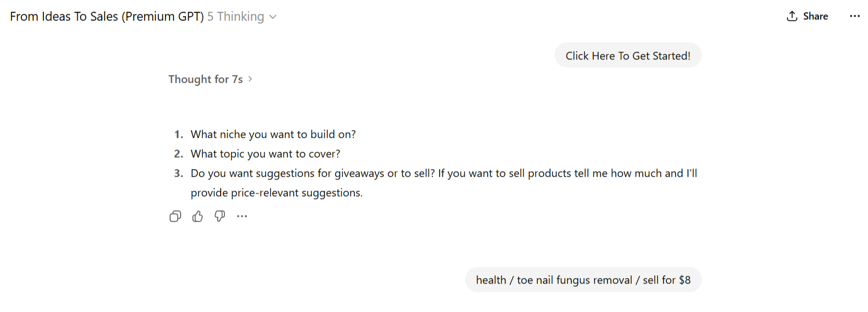Mark the response with thumbs down
The image size is (868, 312).
point(220,216)
